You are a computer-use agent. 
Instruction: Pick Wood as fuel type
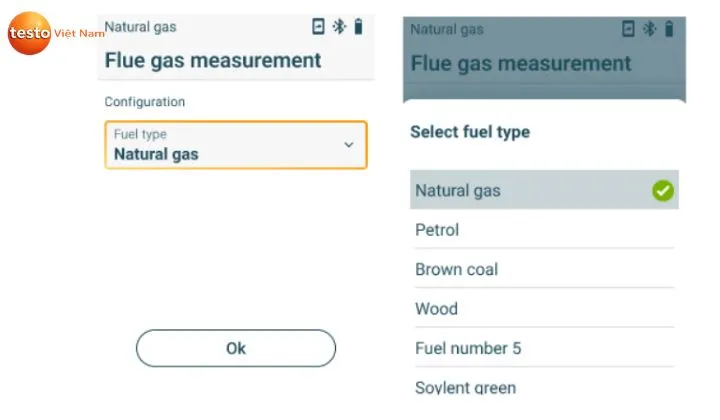coord(436,309)
